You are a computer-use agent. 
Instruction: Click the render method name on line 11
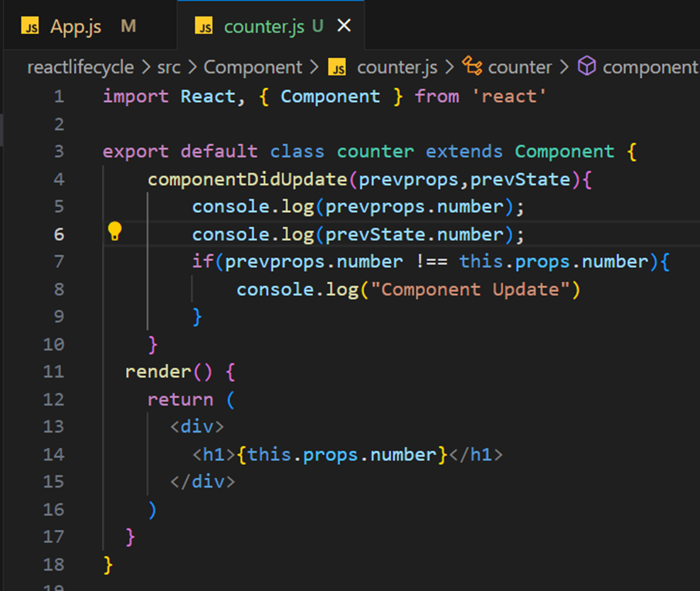pyautogui.click(x=158, y=372)
